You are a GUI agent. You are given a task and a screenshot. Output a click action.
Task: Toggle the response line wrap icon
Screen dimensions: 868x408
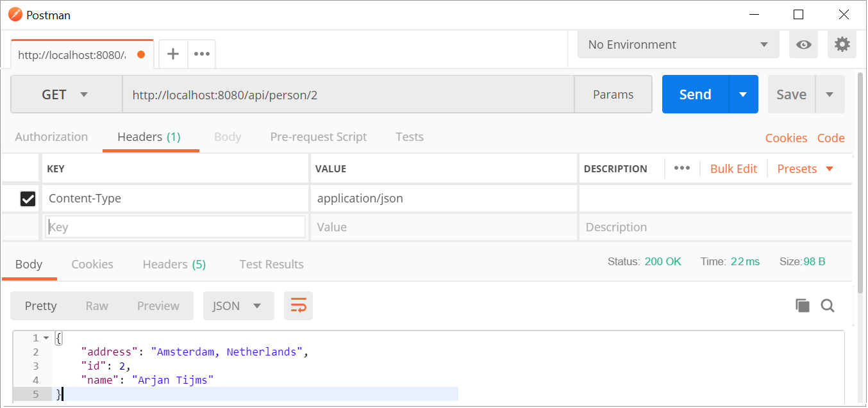click(x=299, y=306)
